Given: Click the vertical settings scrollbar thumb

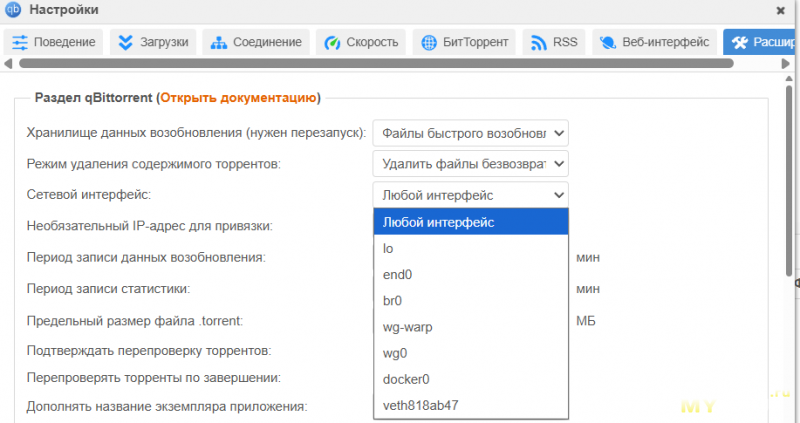Looking at the screenshot, I should (789, 181).
